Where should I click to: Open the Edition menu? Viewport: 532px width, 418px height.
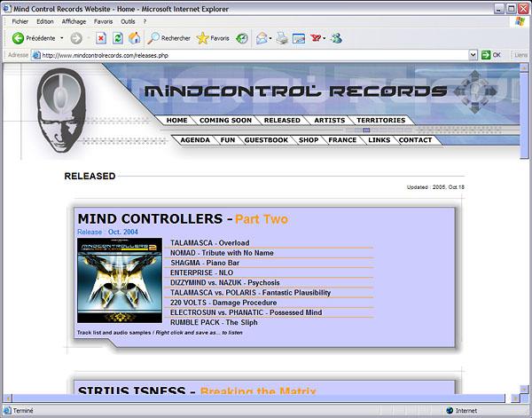(45, 21)
